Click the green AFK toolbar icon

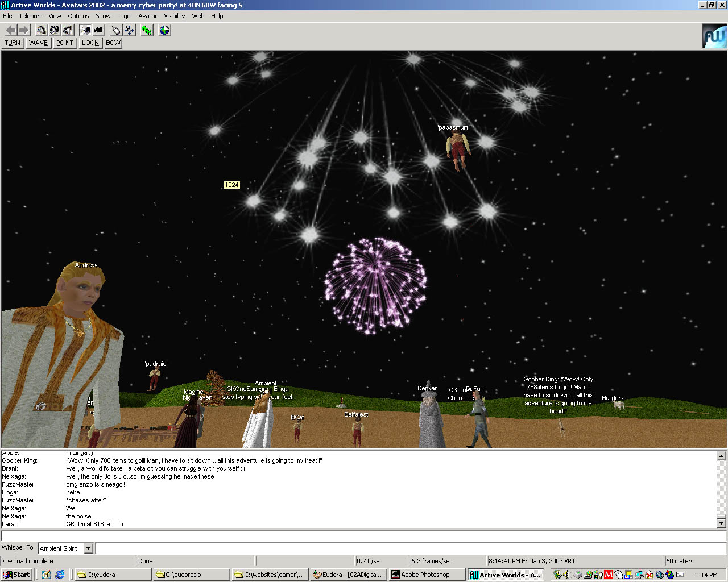tap(147, 30)
